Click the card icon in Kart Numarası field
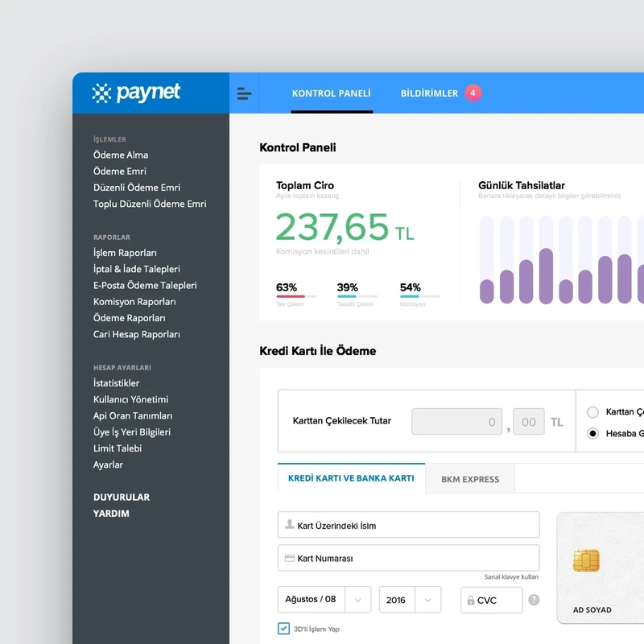The image size is (644, 644). 289,558
